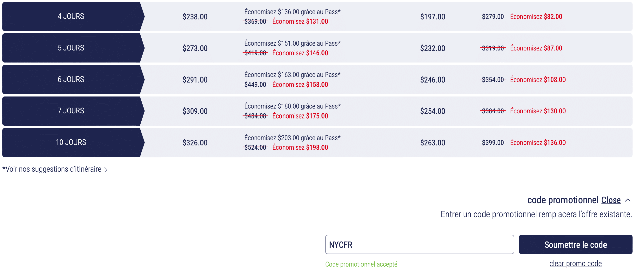Click the $326.00 price for 10 days
The height and width of the screenshot is (272, 644).
[195, 143]
